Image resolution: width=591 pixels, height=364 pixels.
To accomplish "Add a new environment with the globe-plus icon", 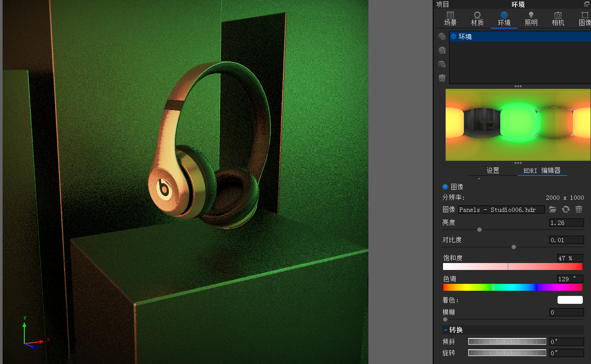I will (442, 50).
